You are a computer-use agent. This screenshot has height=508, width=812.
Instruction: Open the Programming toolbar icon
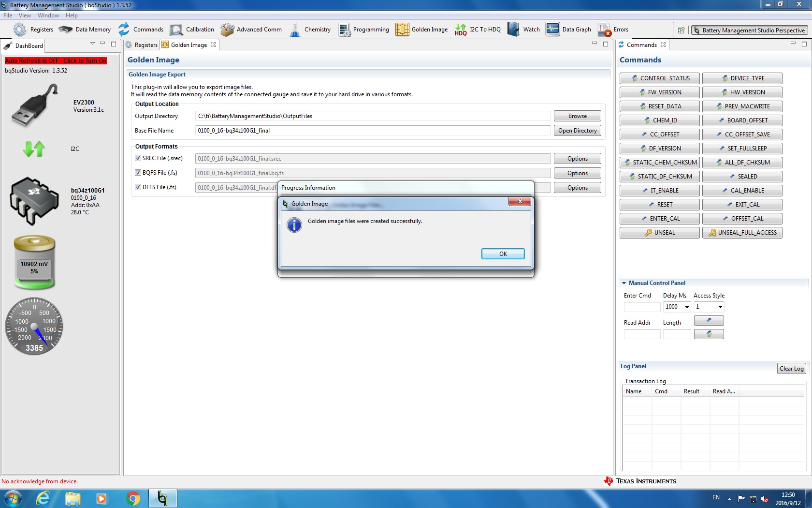tap(345, 30)
